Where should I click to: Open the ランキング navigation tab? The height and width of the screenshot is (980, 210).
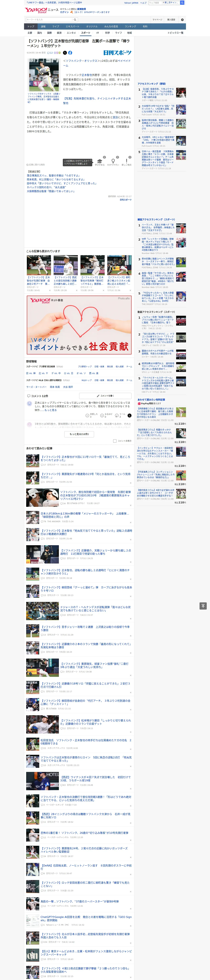click(130, 27)
